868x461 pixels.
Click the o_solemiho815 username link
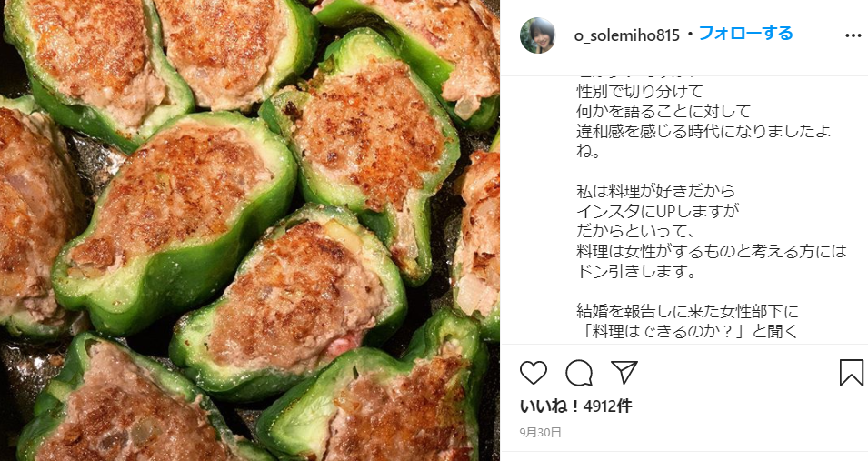tap(626, 35)
